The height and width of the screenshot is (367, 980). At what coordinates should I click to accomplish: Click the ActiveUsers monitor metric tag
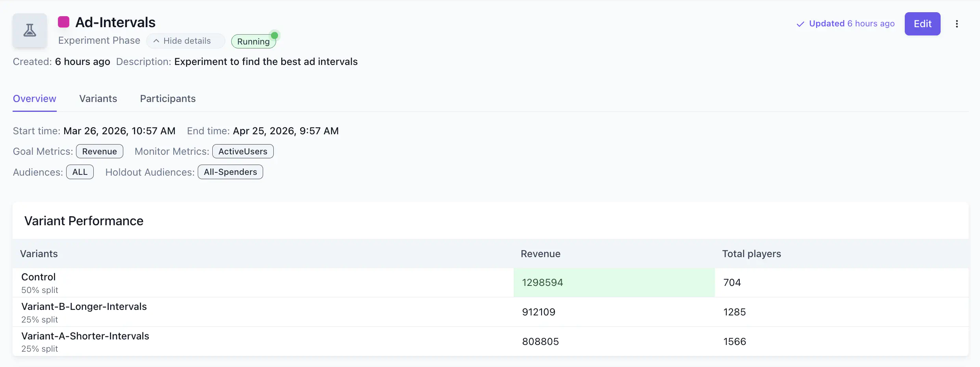[x=243, y=152]
